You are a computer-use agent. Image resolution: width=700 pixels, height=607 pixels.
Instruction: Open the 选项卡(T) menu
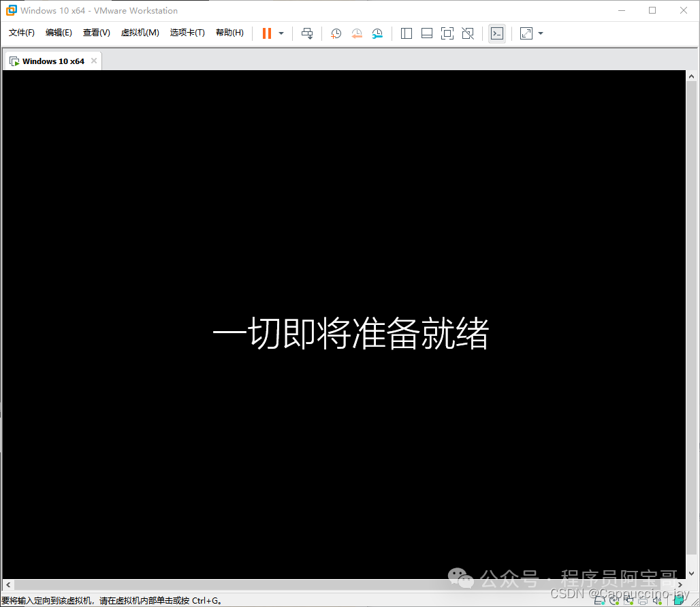pos(187,33)
